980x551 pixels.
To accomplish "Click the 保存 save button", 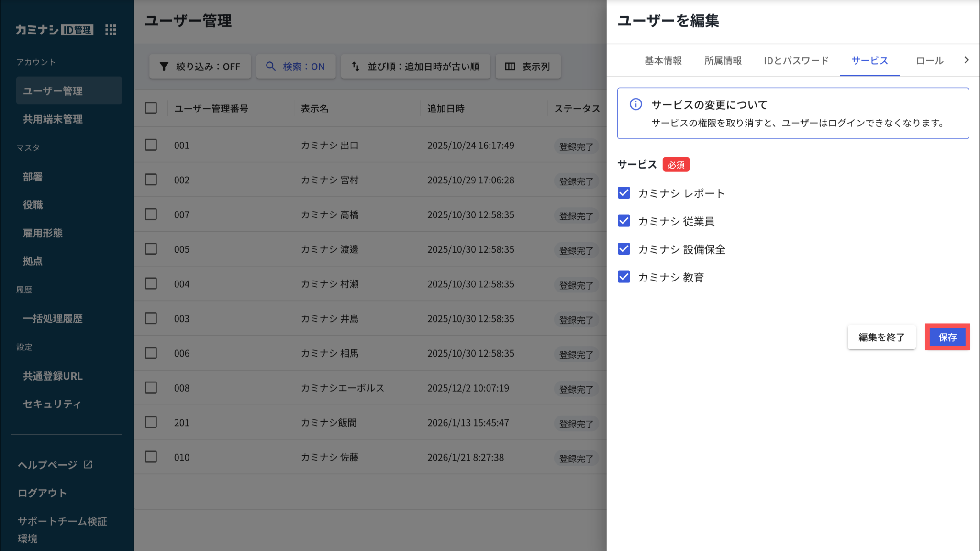I will tap(947, 337).
